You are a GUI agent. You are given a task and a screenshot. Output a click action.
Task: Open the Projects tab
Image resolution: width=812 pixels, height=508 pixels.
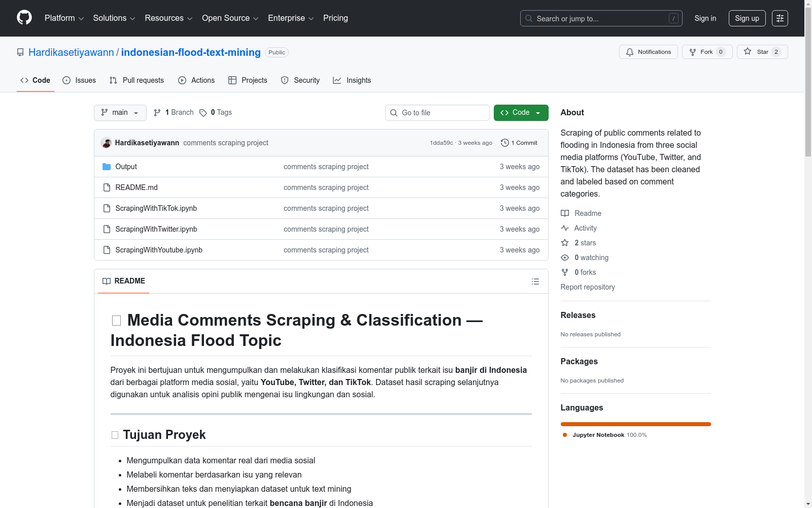pyautogui.click(x=248, y=80)
